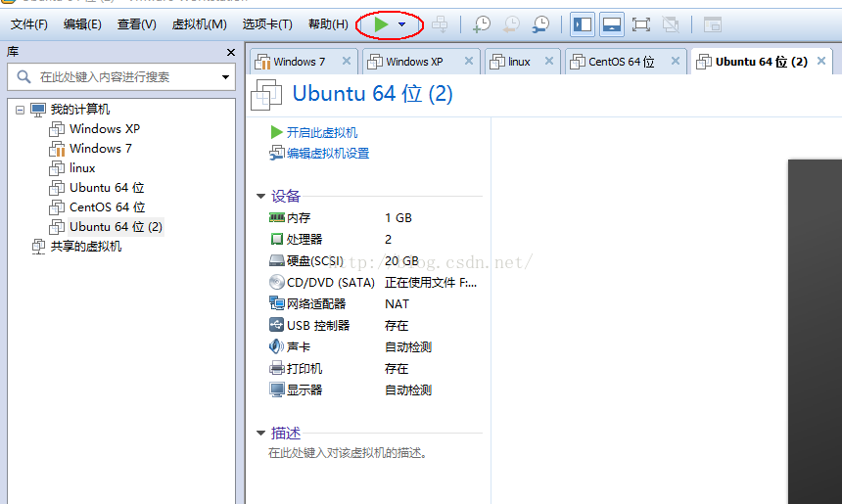Collapse the 我的计算机 tree node
The height and width of the screenshot is (504, 842).
click(x=20, y=110)
